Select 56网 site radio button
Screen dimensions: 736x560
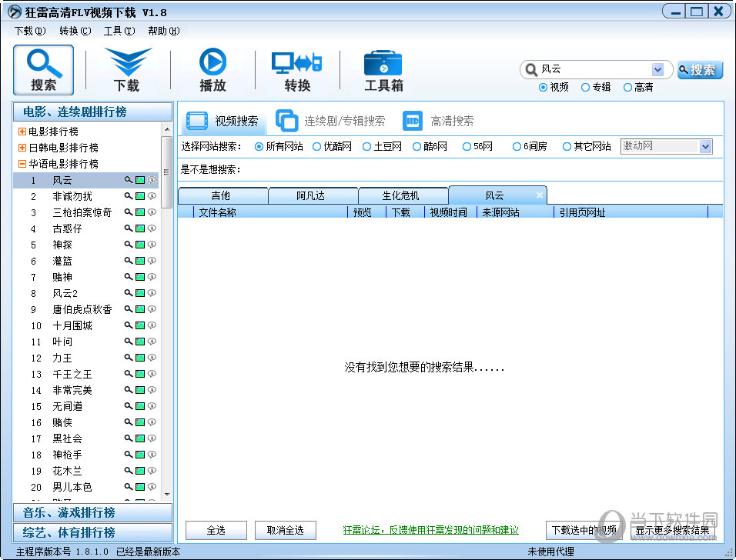click(x=467, y=147)
